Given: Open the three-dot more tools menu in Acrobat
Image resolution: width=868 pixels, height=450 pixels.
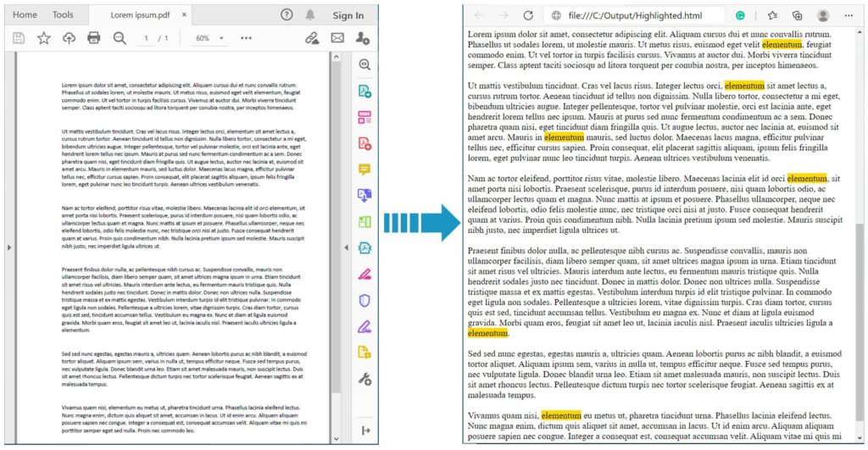Looking at the screenshot, I should coord(246,38).
